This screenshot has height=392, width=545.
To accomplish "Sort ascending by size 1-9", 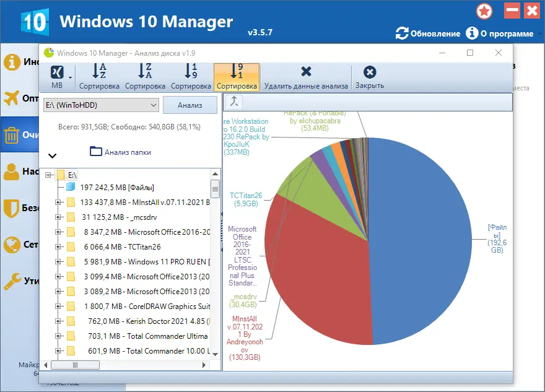I will (191, 77).
